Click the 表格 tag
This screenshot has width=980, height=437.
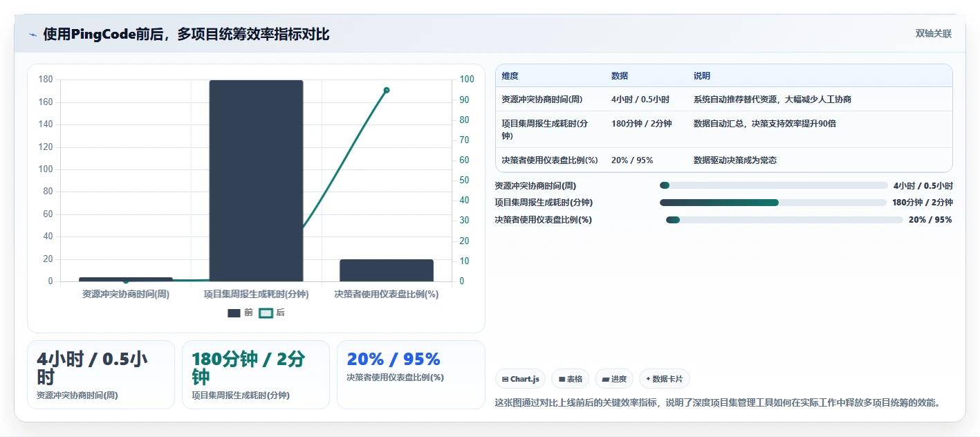point(571,379)
